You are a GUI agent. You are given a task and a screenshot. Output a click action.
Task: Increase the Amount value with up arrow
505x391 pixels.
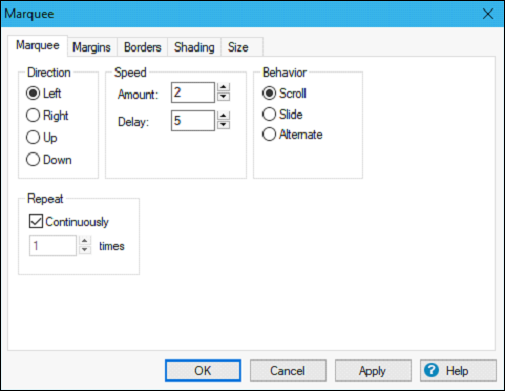tap(223, 87)
